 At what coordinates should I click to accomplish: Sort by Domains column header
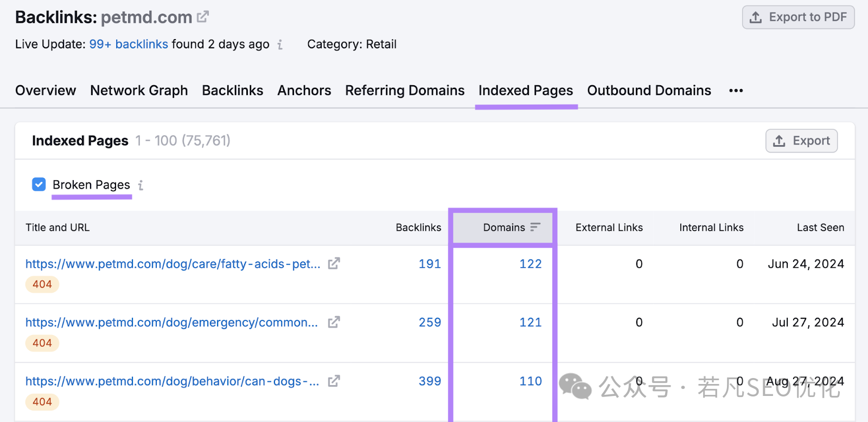(x=504, y=228)
